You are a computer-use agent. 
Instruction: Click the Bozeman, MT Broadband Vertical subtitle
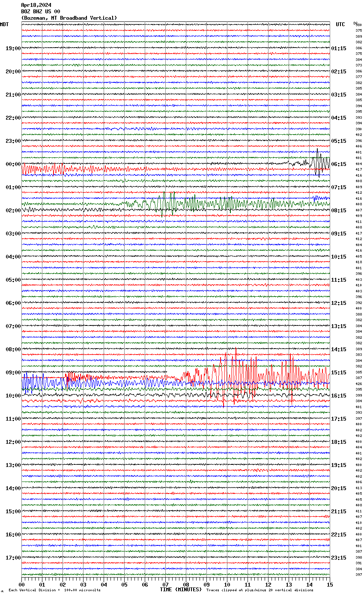point(69,18)
